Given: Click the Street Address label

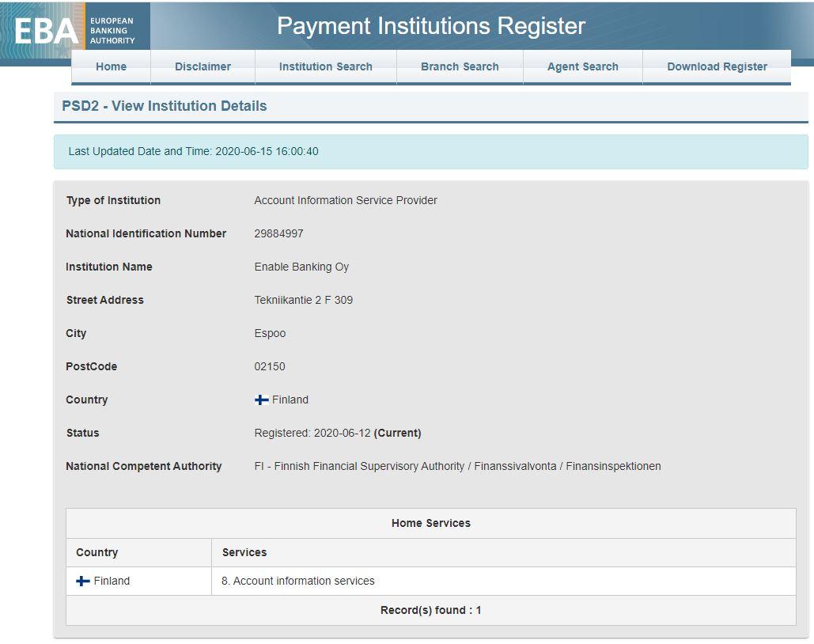Looking at the screenshot, I should tap(105, 300).
